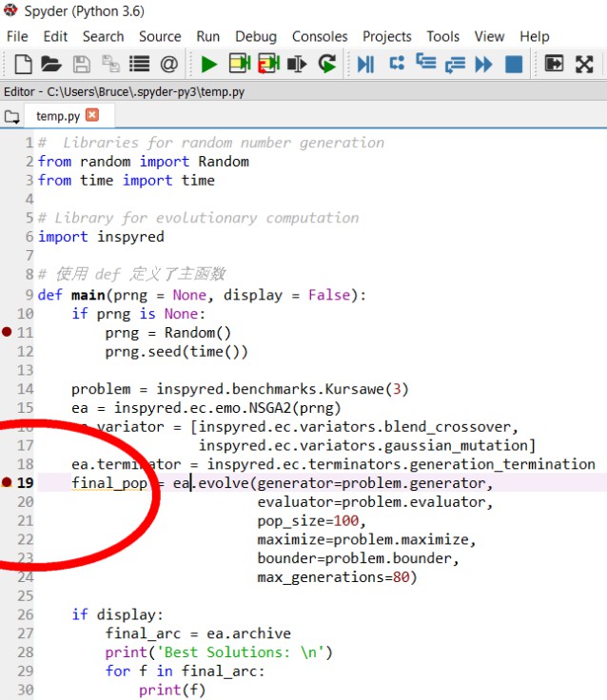Step into function debug icon
Screen dimensions: 607x700
click(425, 61)
